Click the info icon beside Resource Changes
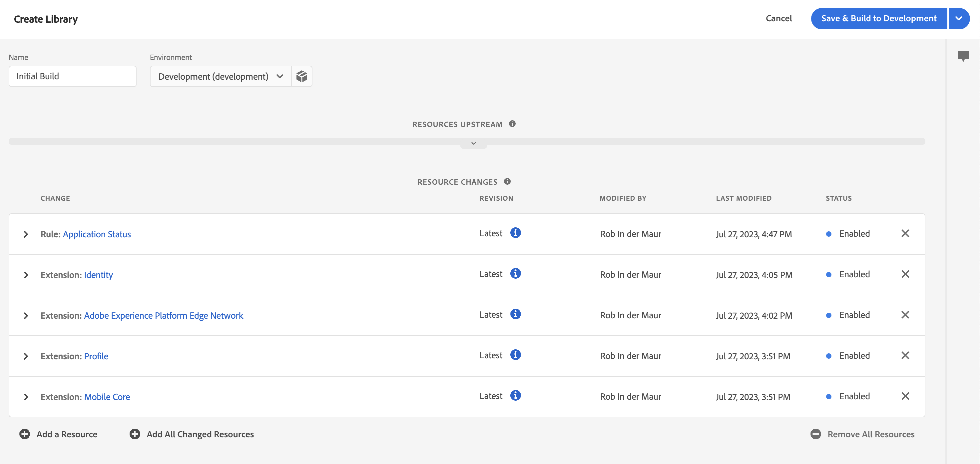 [x=507, y=181]
